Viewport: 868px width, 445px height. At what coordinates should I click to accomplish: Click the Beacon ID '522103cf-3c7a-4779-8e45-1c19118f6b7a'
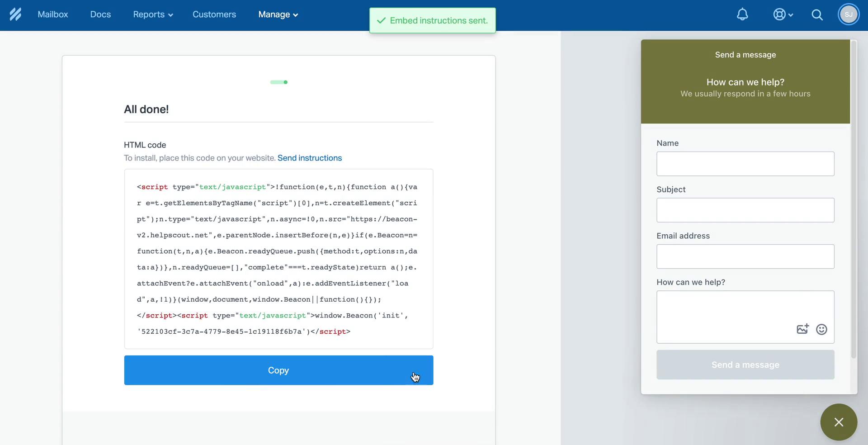pos(222,331)
